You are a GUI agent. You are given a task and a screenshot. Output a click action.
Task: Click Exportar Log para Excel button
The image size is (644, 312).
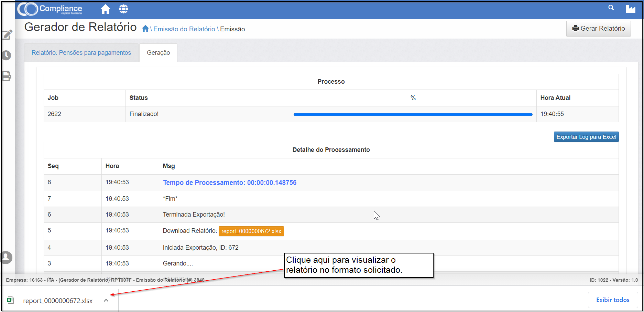tap(586, 137)
